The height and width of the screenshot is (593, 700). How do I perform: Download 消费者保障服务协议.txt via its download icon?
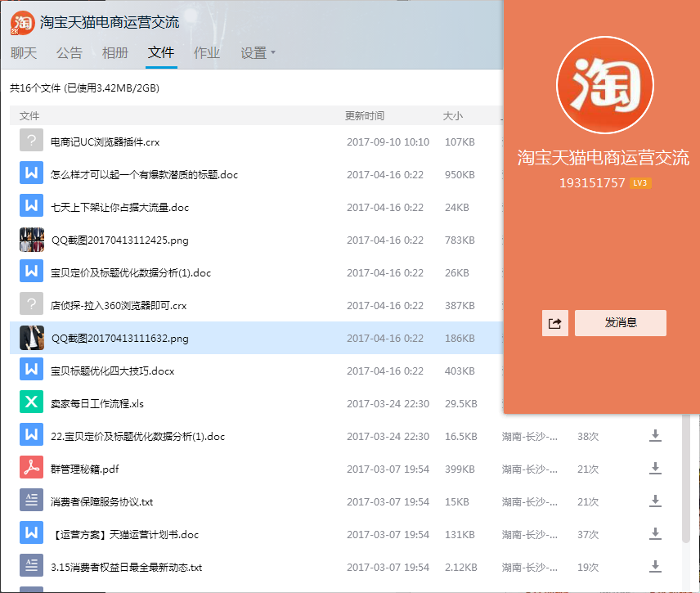(x=655, y=501)
